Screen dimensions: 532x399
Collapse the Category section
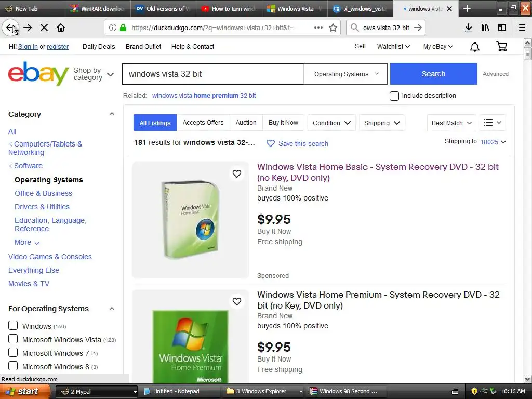pyautogui.click(x=112, y=114)
